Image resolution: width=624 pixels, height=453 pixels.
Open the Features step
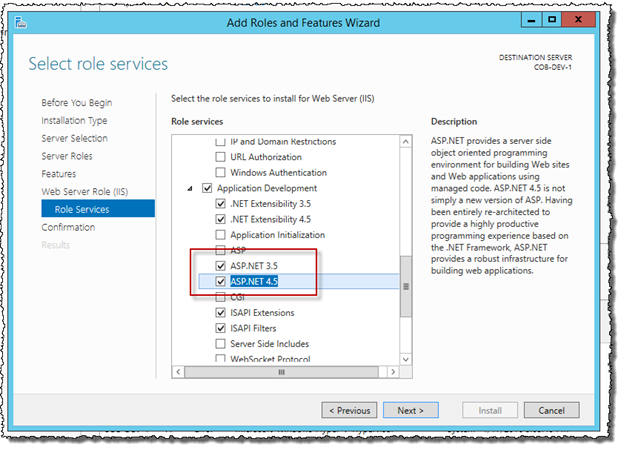point(58,174)
